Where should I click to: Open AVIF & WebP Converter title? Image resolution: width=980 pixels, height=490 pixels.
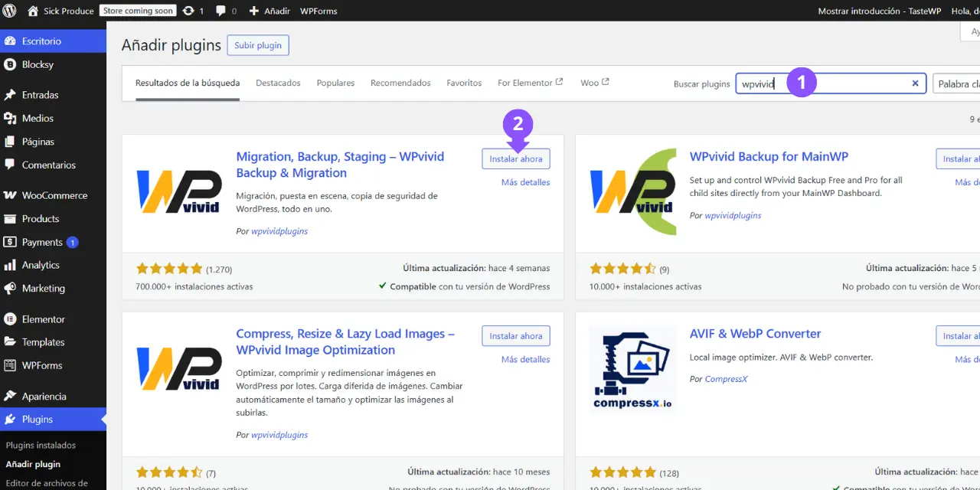tap(755, 333)
